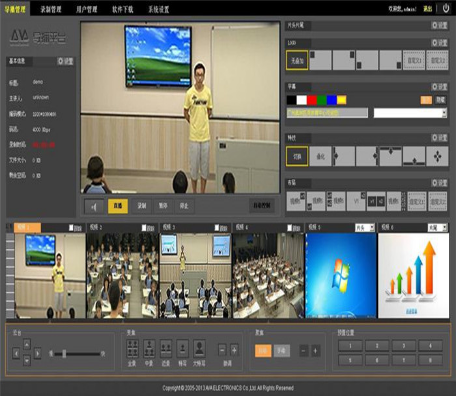
Task: Open the 系统设置 system settings tab
Action: pyautogui.click(x=159, y=9)
